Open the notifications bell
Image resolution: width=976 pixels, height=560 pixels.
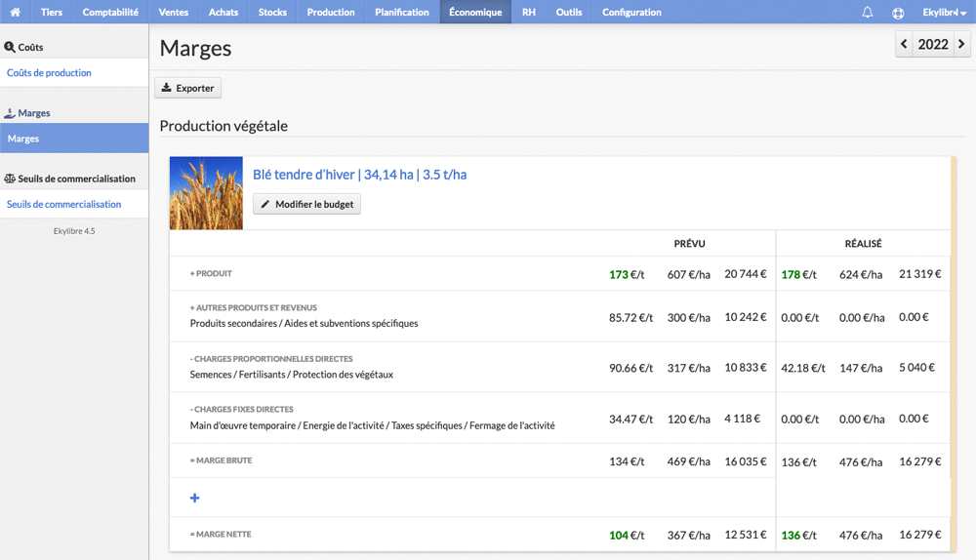tap(867, 13)
